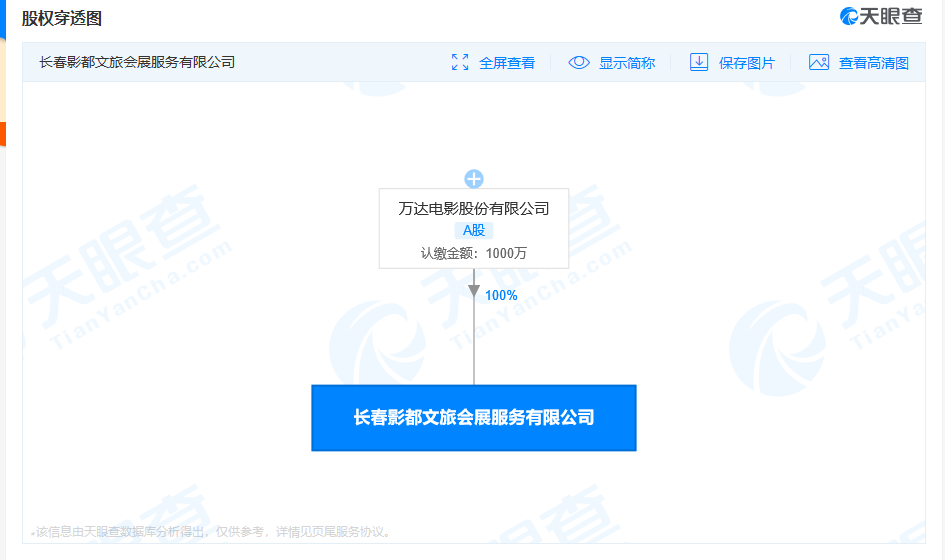Click 认缴金额：1000万 text

click(474, 253)
